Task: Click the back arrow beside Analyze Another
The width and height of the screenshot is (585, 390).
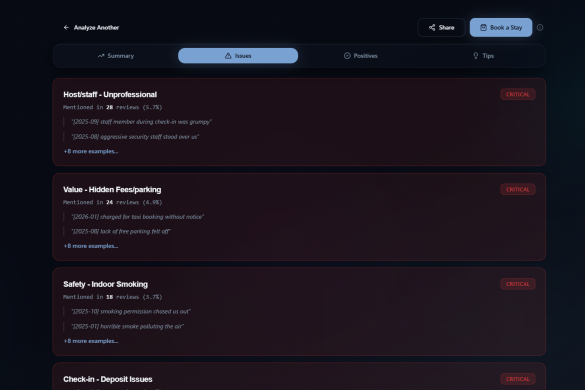Action: click(x=66, y=28)
